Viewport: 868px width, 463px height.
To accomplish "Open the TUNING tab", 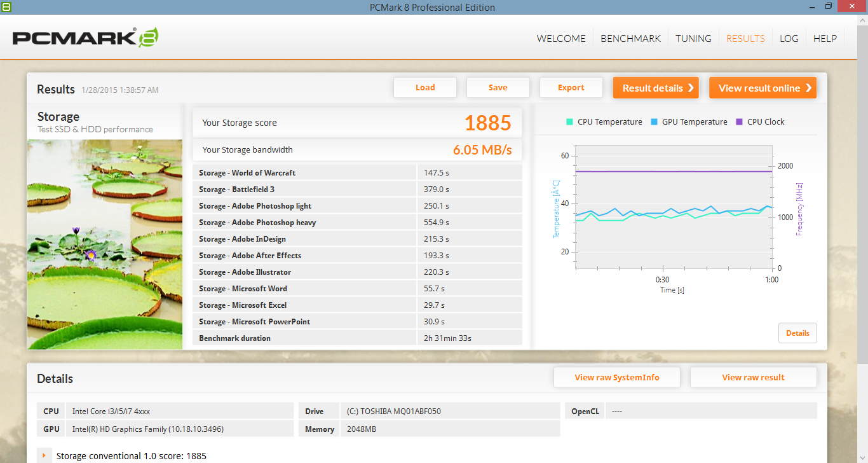I will [x=693, y=38].
